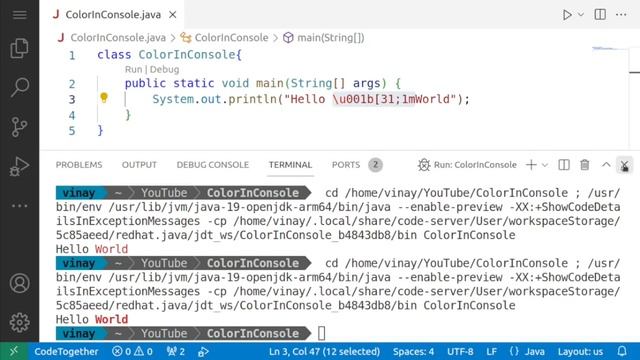Click the Debug code lens link
640x360 pixels.
click(x=164, y=69)
